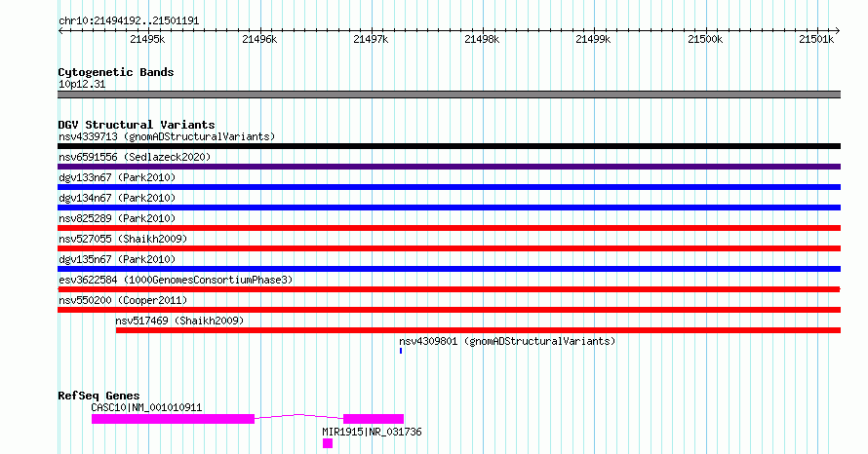Open the MIR1915|NR_031736 gene label
The image size is (868, 454).
372,432
